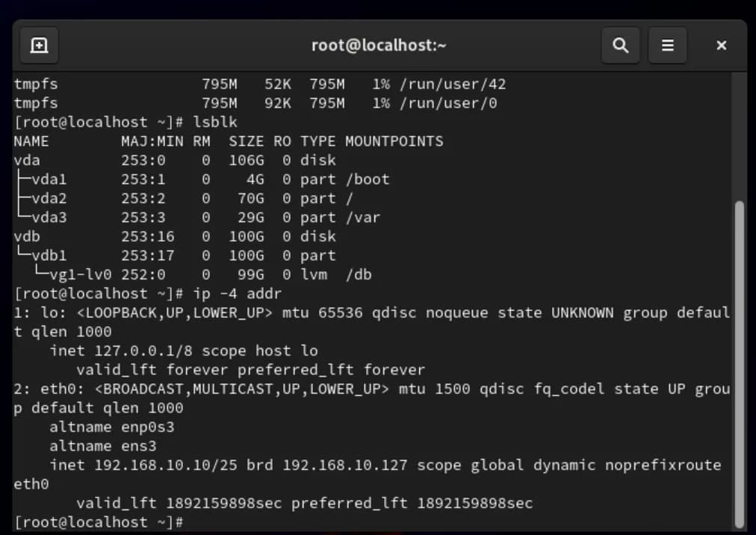Click the 'vda3' partition name
This screenshot has height=535, width=756.
(49, 217)
